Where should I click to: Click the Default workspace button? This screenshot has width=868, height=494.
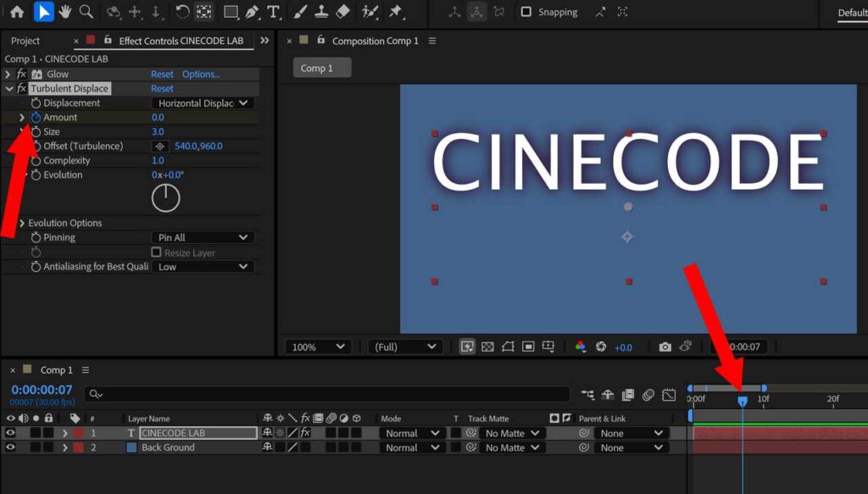pyautogui.click(x=852, y=12)
